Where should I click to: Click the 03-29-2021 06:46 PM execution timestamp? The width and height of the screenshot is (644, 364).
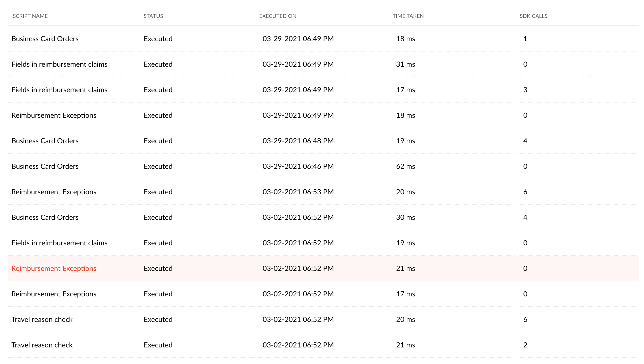(x=298, y=166)
